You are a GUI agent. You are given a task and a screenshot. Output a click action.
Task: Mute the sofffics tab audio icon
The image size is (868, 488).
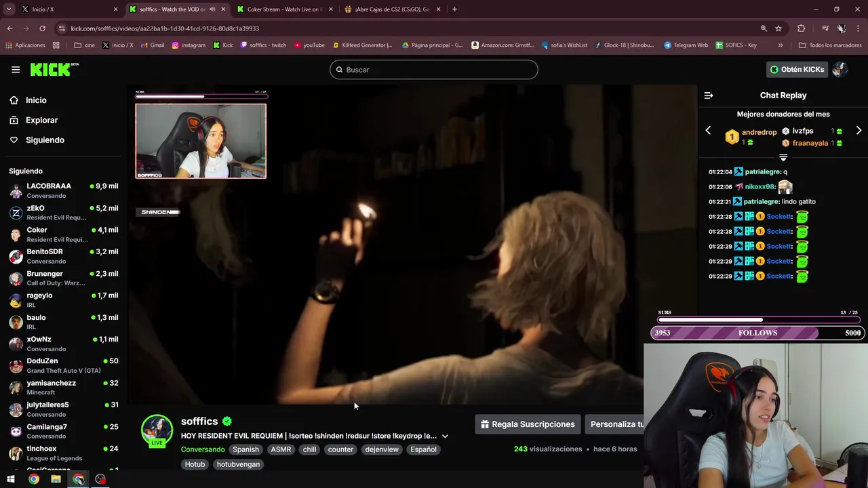click(212, 9)
